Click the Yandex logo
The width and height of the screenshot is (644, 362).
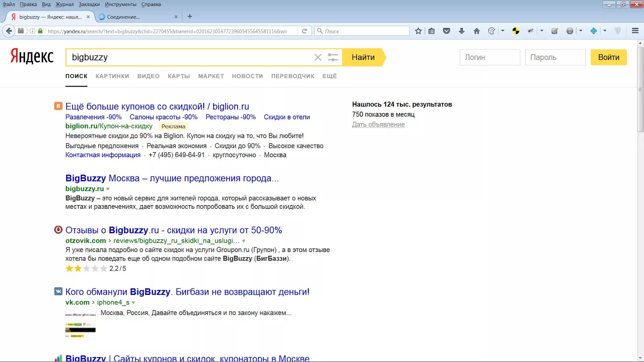[x=32, y=56]
